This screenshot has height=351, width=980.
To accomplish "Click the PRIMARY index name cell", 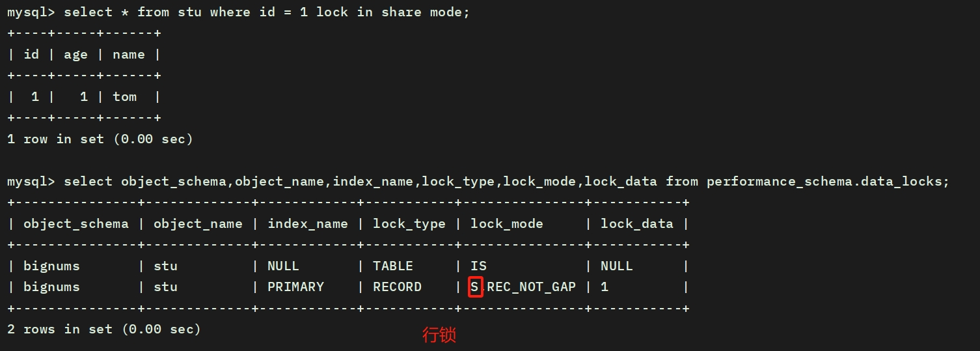I will [x=295, y=287].
